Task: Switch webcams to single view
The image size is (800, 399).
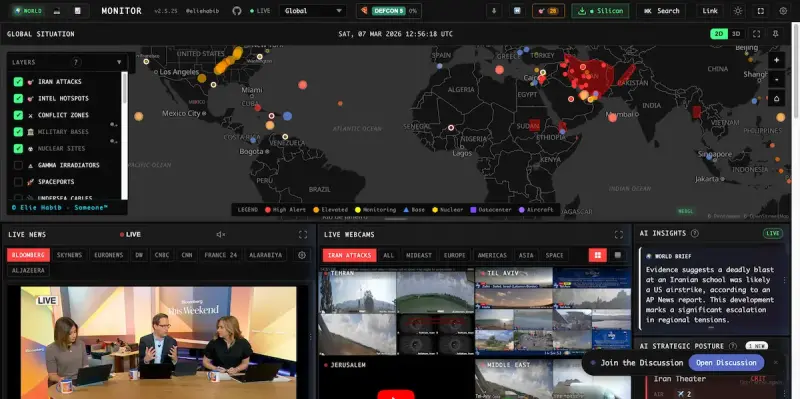Action: click(617, 255)
